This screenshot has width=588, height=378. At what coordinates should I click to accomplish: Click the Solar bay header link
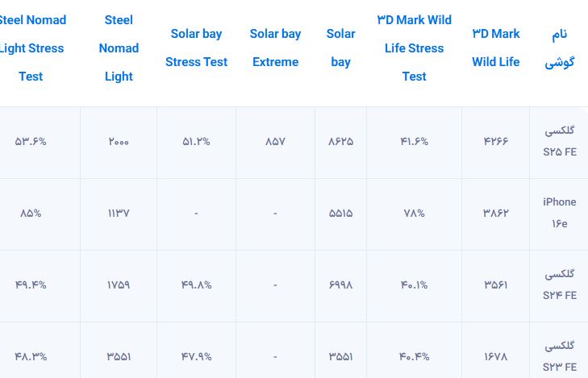pyautogui.click(x=340, y=48)
